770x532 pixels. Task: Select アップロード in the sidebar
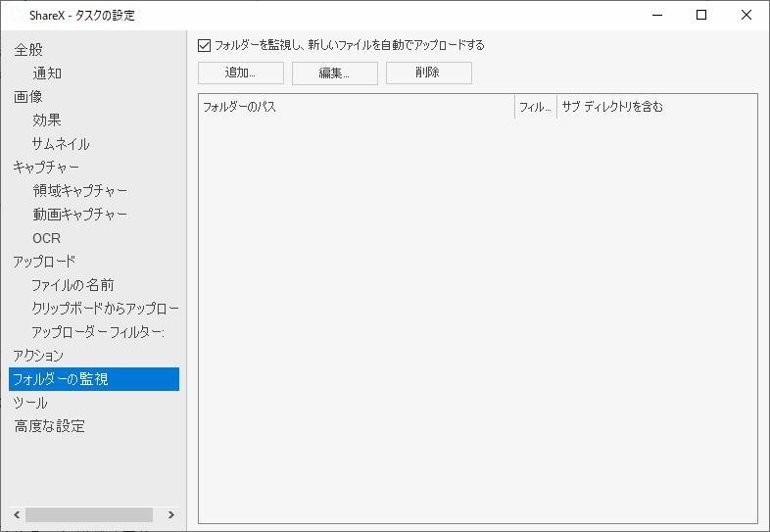[45, 262]
